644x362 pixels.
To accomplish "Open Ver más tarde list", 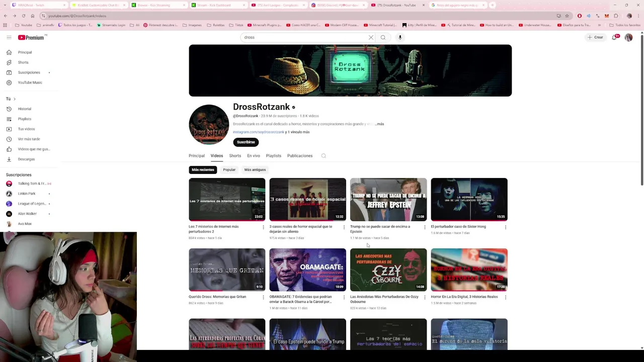I will point(29,139).
